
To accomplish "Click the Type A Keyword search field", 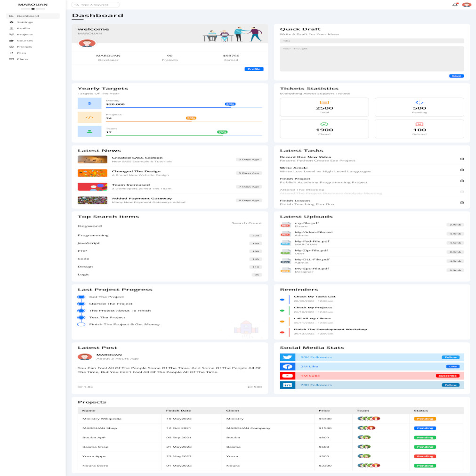I will pyautogui.click(x=97, y=5).
